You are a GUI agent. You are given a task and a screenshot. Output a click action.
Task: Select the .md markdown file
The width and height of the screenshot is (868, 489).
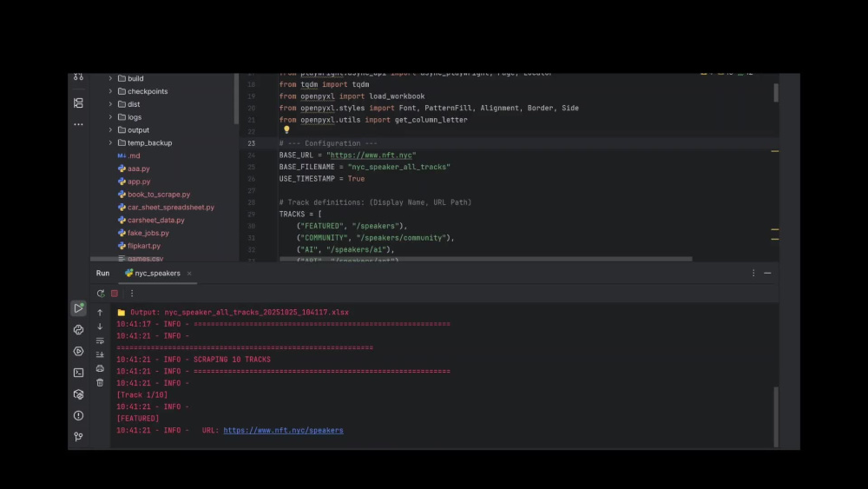[x=129, y=155]
